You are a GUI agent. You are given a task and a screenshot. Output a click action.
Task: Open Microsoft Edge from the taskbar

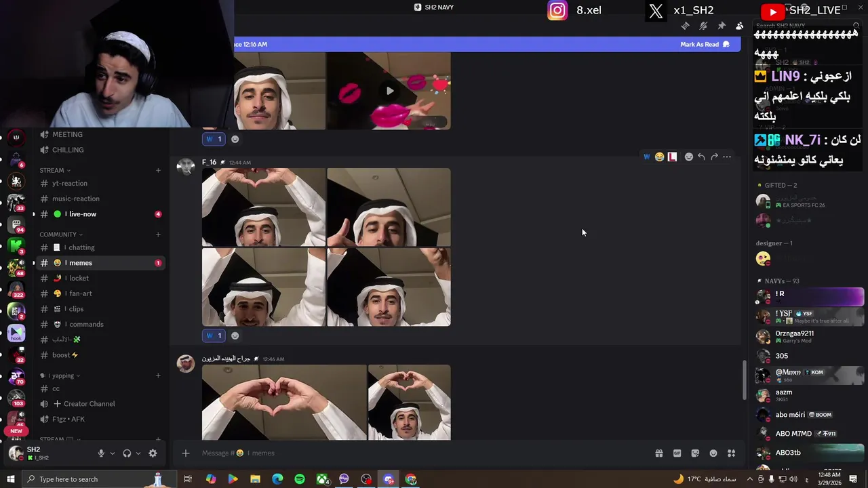[277, 479]
